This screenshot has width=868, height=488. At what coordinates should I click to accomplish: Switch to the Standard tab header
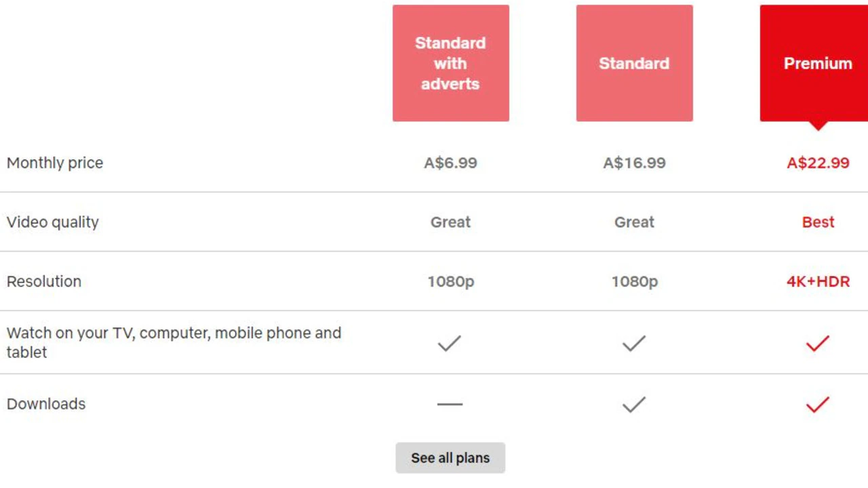pos(634,63)
